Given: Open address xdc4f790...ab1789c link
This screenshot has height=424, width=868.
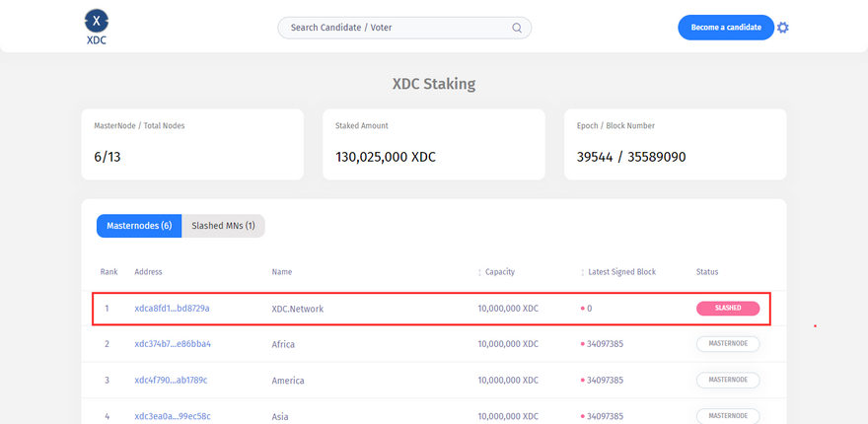Looking at the screenshot, I should [x=171, y=381].
